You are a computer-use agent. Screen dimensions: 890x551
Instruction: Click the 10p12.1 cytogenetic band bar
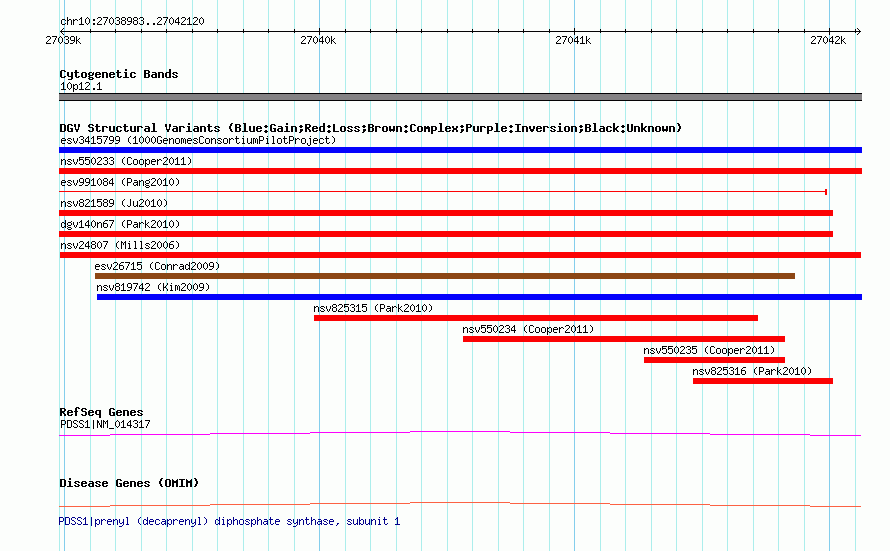click(x=460, y=97)
